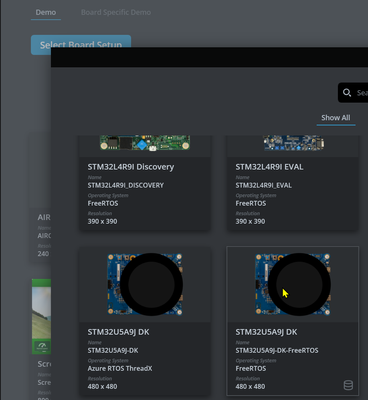
Task: Focus the board search input field
Action: [353, 93]
